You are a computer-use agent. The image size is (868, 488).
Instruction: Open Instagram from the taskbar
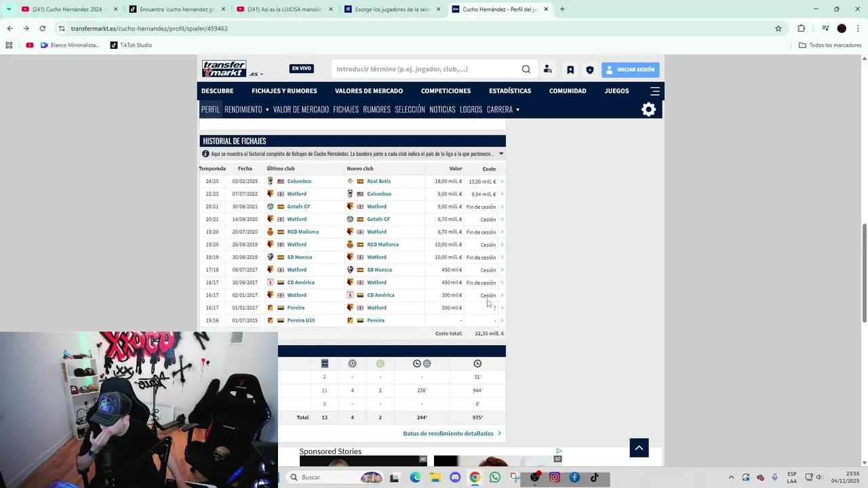coord(555,477)
